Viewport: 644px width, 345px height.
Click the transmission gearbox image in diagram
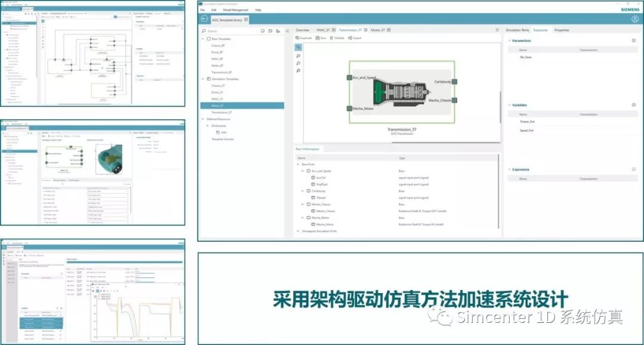coord(402,92)
